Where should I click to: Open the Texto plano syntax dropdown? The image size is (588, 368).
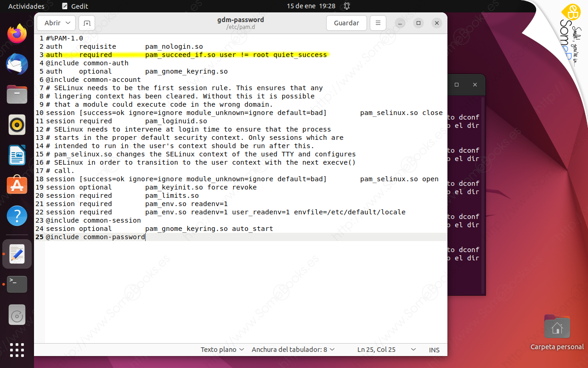pyautogui.click(x=222, y=350)
